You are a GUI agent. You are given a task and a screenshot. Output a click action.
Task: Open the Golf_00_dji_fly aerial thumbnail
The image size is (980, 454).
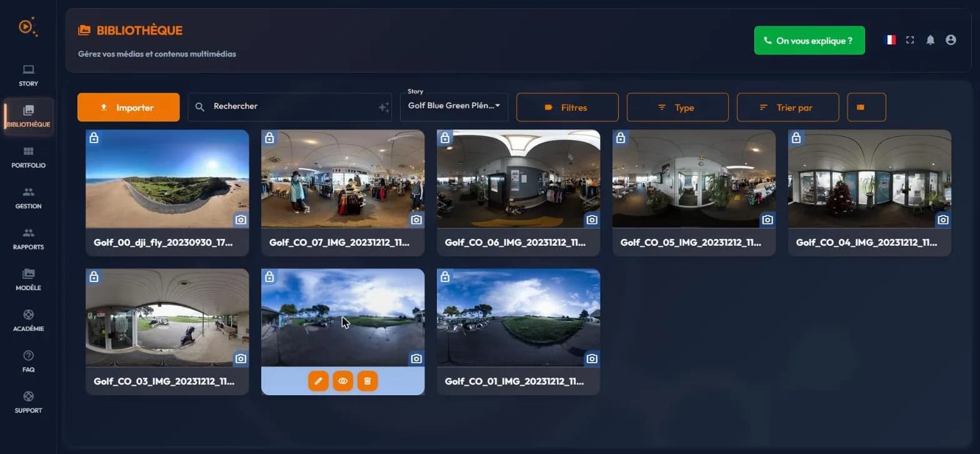(167, 179)
